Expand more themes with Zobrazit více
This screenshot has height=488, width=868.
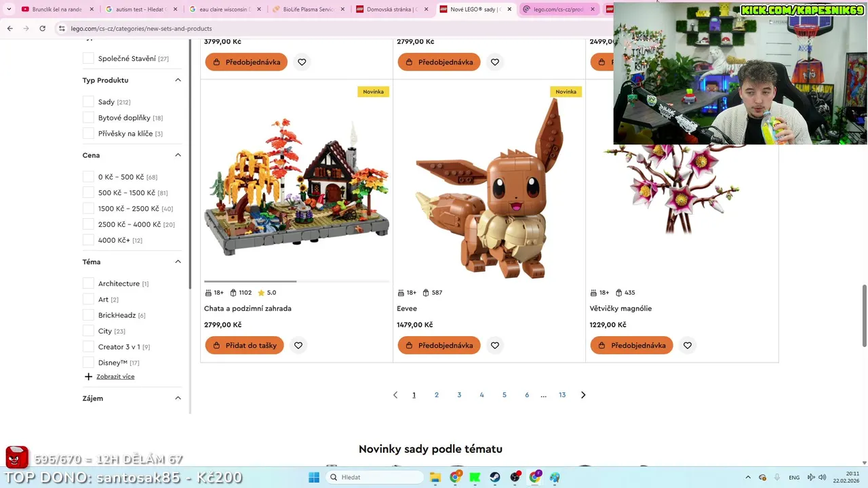(115, 377)
